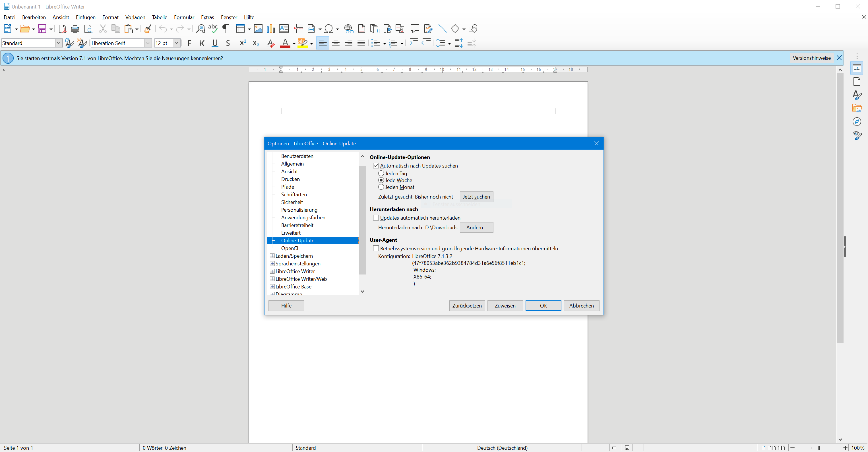Screen dimensions: 868x452
Task: Expand the LibreOffice Base tree node
Action: pyautogui.click(x=272, y=286)
